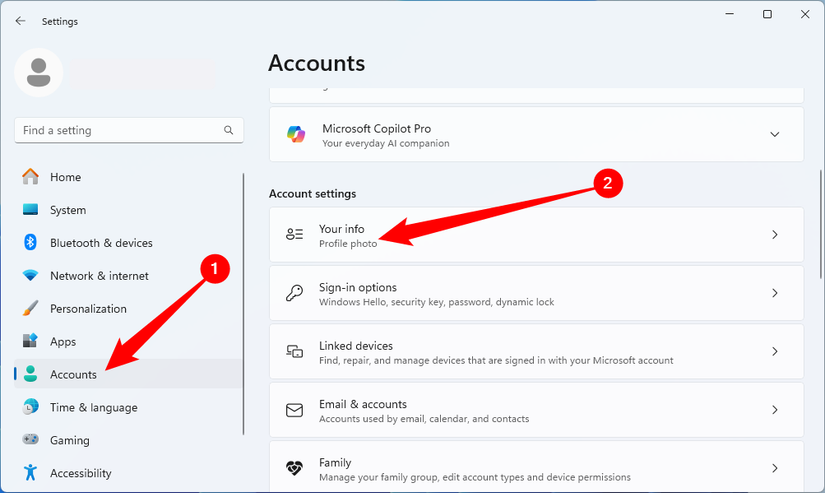The height and width of the screenshot is (493, 825).
Task: Click "Your everyday AI companion" text
Action: coord(386,143)
